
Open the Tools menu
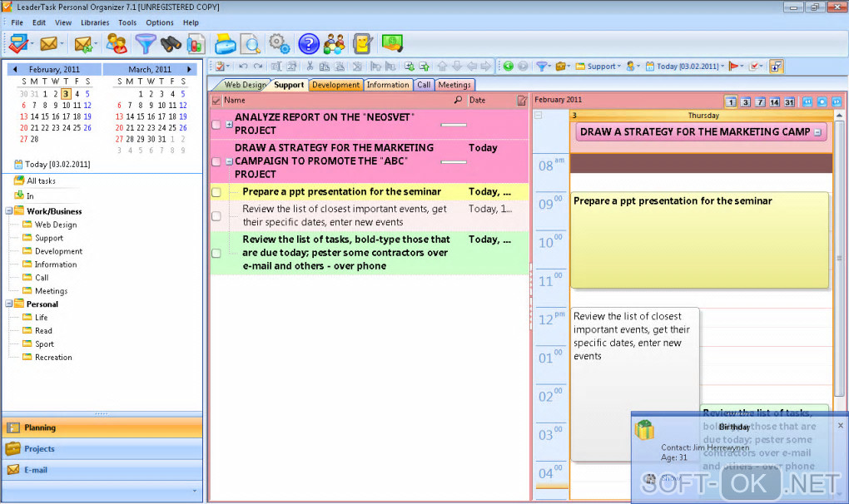[x=127, y=22]
